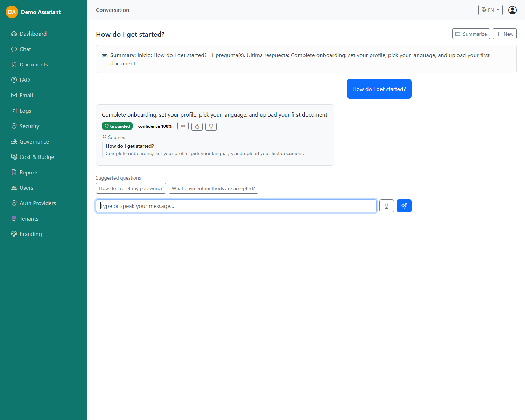Start a New conversation

click(x=504, y=34)
